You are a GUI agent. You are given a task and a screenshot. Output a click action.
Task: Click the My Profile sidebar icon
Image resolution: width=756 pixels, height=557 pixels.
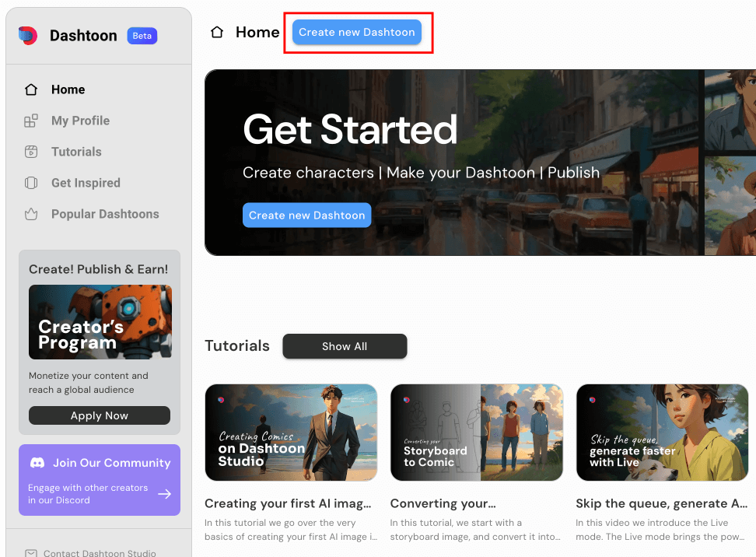(31, 121)
